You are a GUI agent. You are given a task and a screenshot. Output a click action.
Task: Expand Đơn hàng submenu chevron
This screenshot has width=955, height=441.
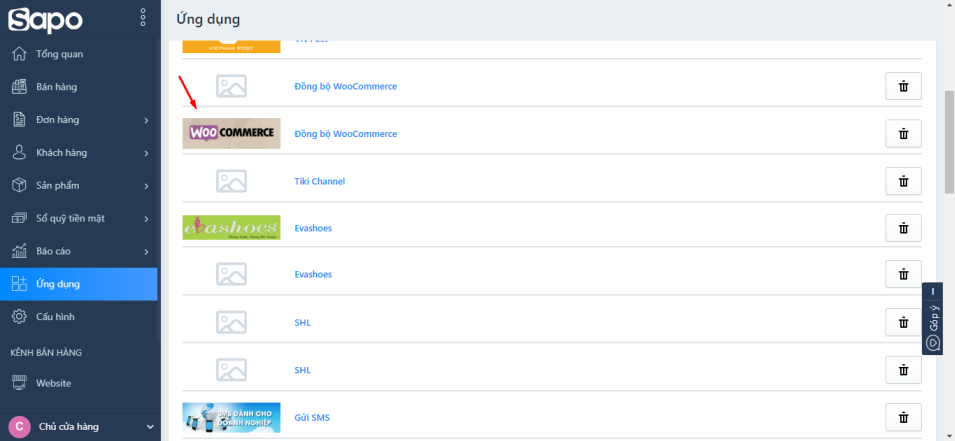coord(146,121)
